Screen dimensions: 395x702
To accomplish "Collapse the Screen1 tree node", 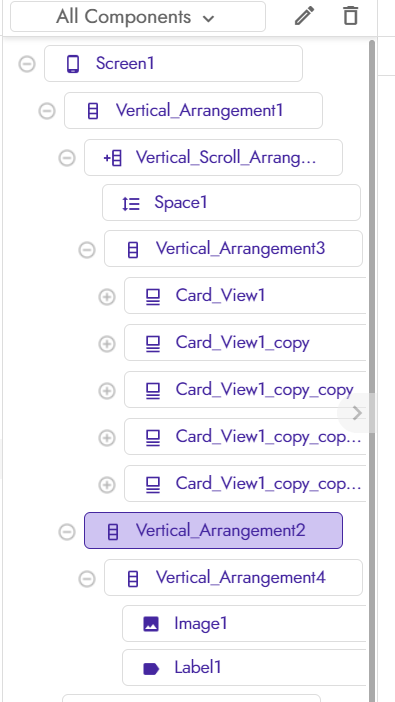I will pyautogui.click(x=27, y=64).
